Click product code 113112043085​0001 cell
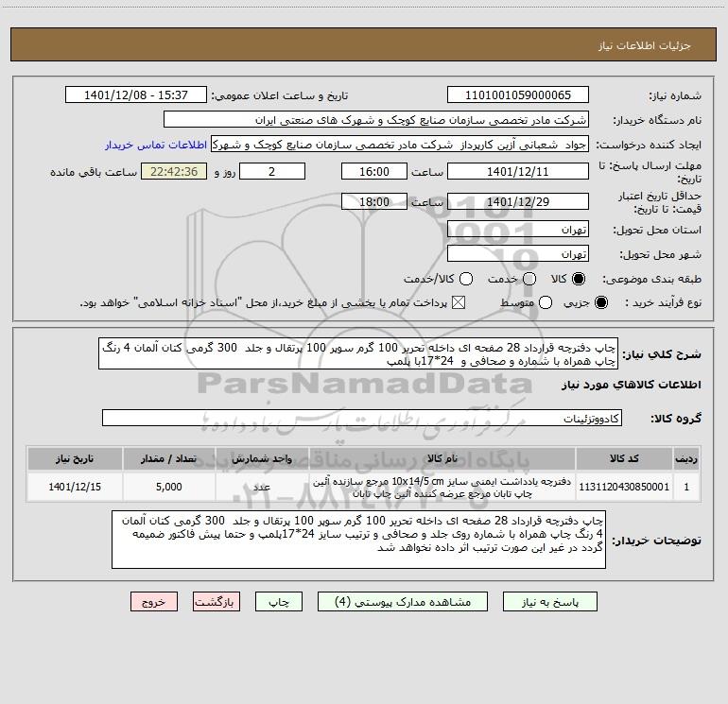The width and height of the screenshot is (728, 704). 624,487
